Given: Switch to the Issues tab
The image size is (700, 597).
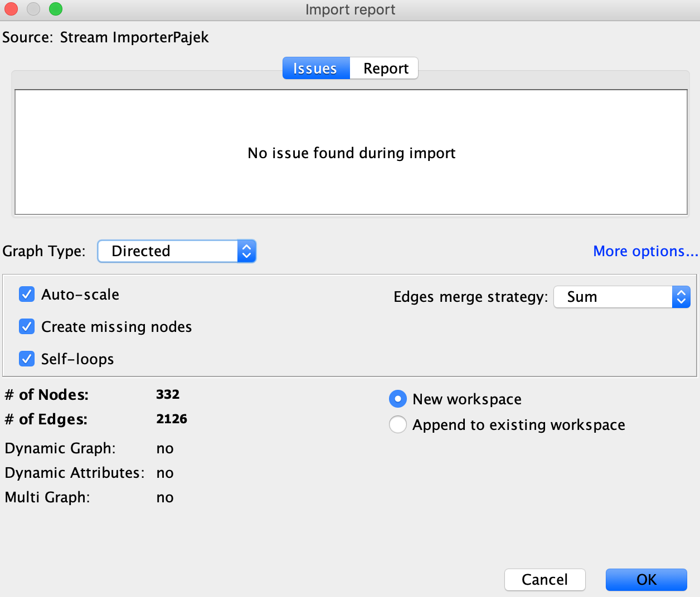Looking at the screenshot, I should click(x=315, y=68).
